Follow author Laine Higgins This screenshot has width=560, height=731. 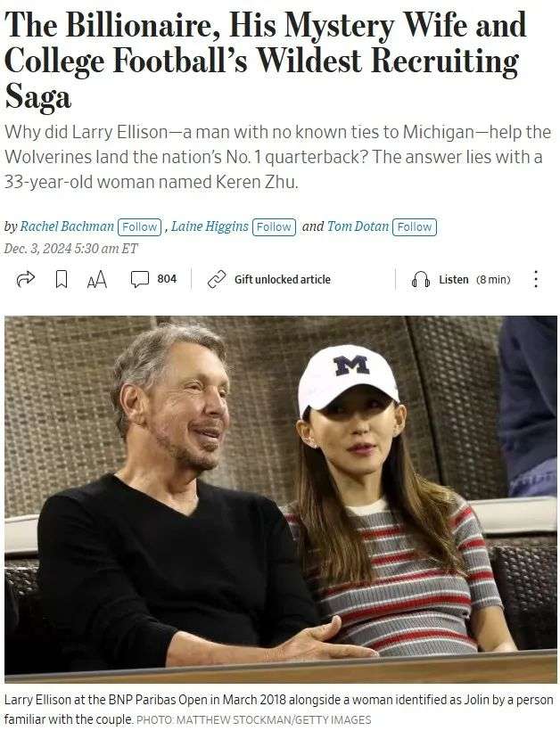pyautogui.click(x=274, y=227)
